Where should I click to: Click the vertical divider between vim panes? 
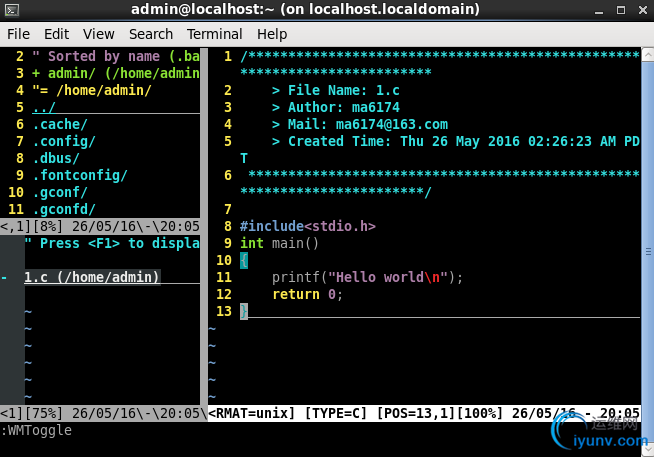click(x=204, y=226)
